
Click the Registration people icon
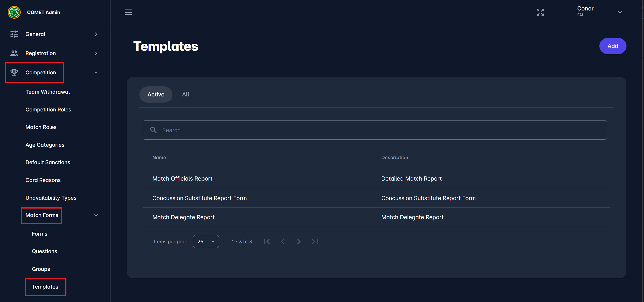tap(14, 53)
